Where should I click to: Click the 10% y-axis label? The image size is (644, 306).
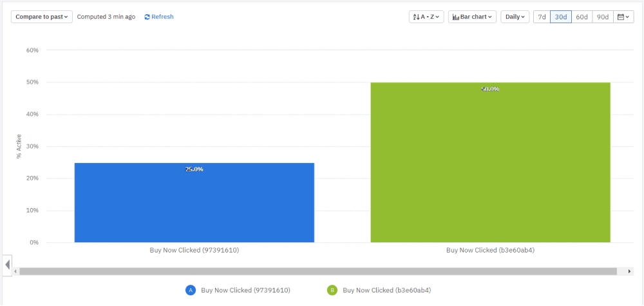pyautogui.click(x=32, y=210)
